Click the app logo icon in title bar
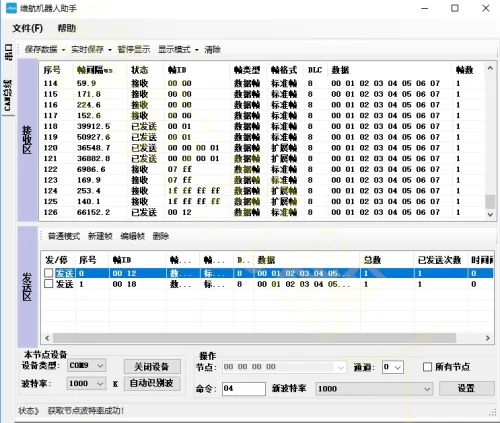The image size is (500, 423). (11, 8)
